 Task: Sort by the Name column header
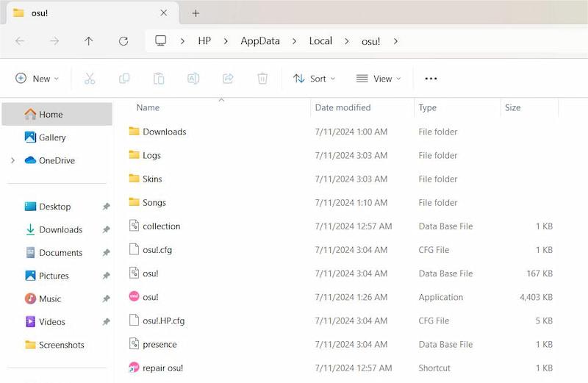point(148,107)
